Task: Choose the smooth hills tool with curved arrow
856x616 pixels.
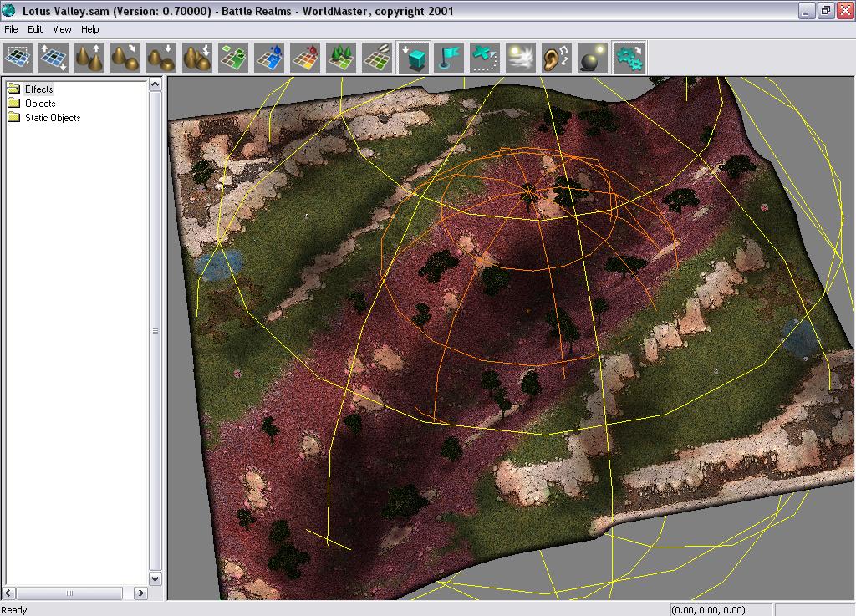Action: (125, 58)
